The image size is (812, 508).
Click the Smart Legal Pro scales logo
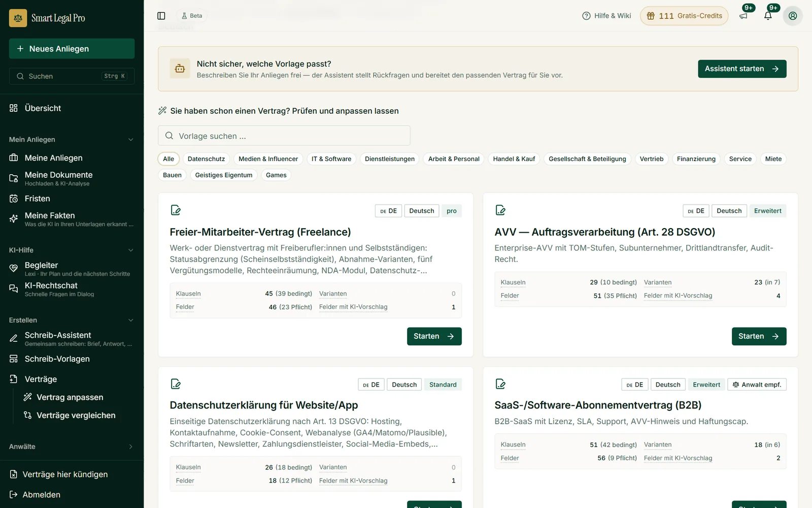[18, 18]
